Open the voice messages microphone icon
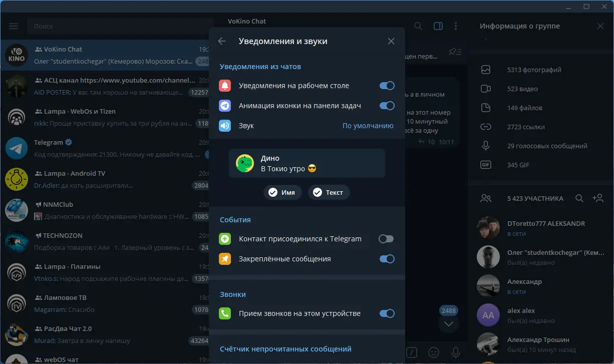This screenshot has width=614, height=364. click(485, 146)
